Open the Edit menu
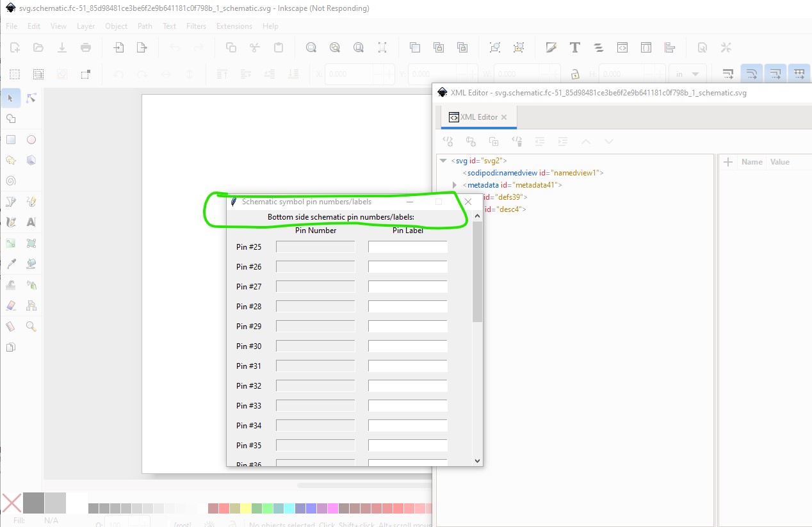 pos(34,26)
